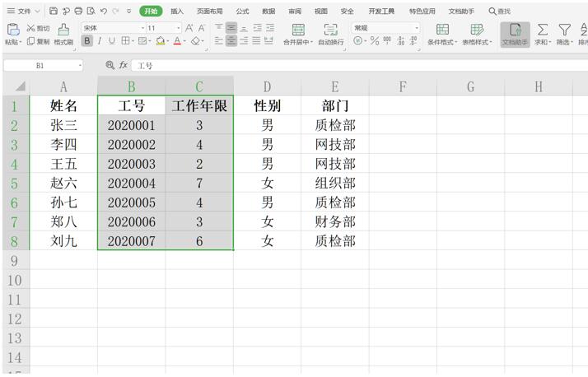Click the 求和 AutoSum button

[x=542, y=34]
